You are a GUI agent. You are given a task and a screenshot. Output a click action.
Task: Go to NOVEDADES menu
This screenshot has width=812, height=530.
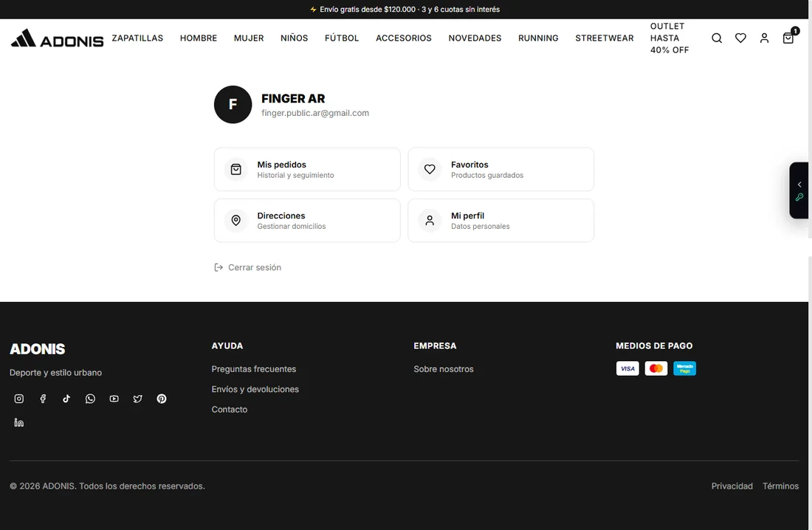pyautogui.click(x=475, y=38)
